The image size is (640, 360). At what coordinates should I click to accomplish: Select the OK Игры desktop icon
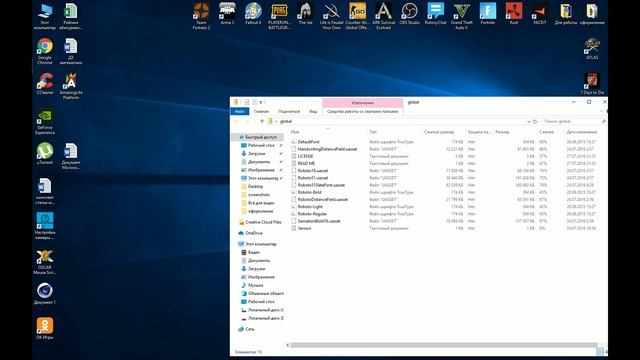tap(44, 329)
